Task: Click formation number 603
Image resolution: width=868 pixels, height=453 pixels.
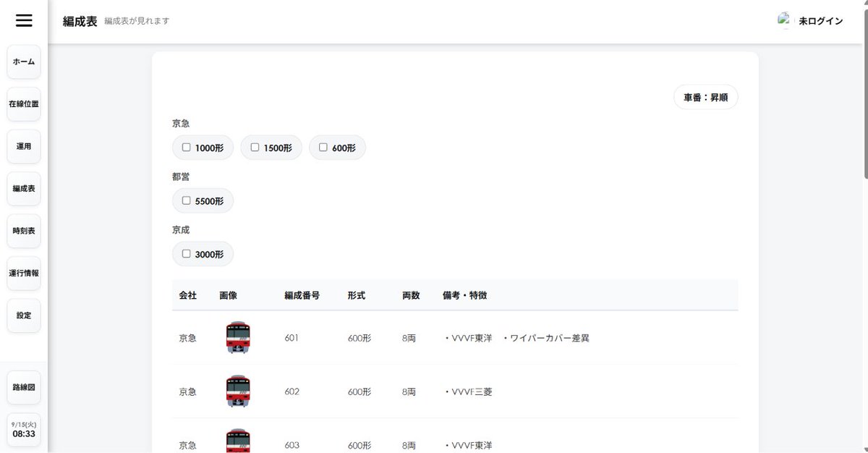Action: (x=292, y=445)
